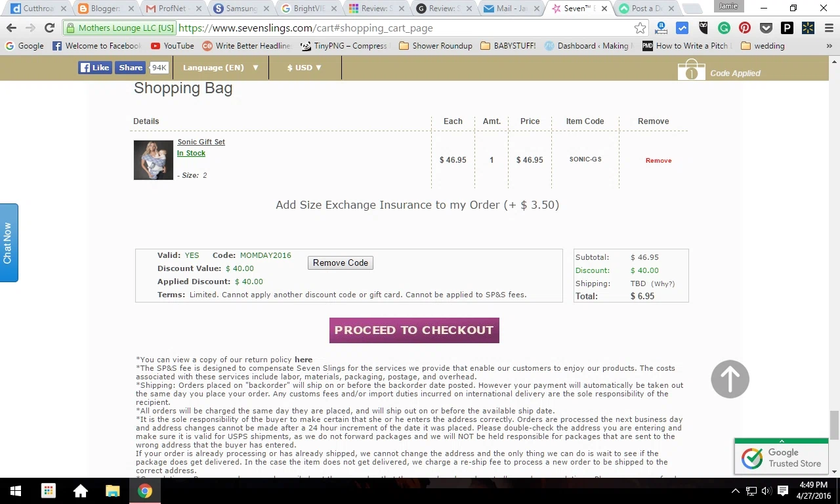Open the YouTube bookmark
Screen dimensions: 840x504
[x=172, y=46]
